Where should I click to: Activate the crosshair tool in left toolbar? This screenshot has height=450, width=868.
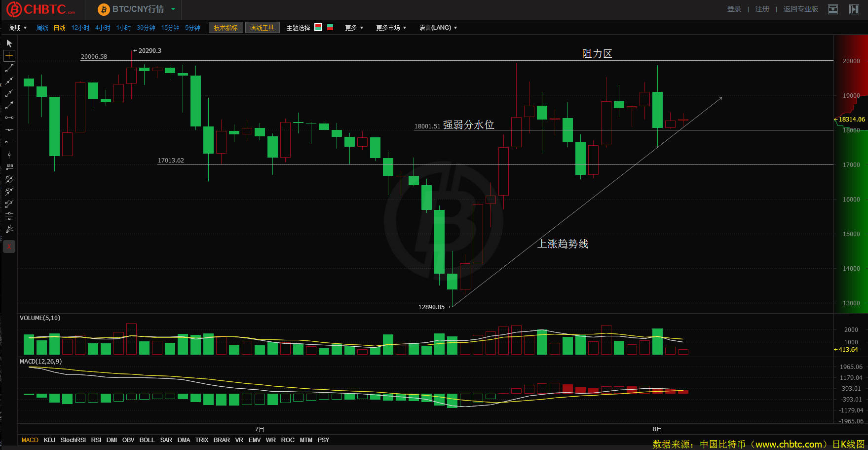click(x=9, y=56)
